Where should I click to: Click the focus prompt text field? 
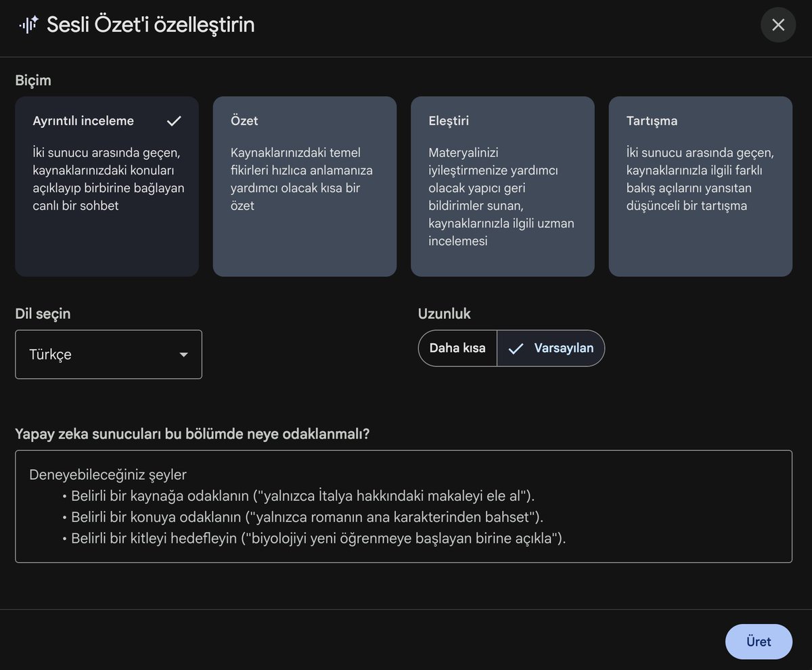[403, 506]
